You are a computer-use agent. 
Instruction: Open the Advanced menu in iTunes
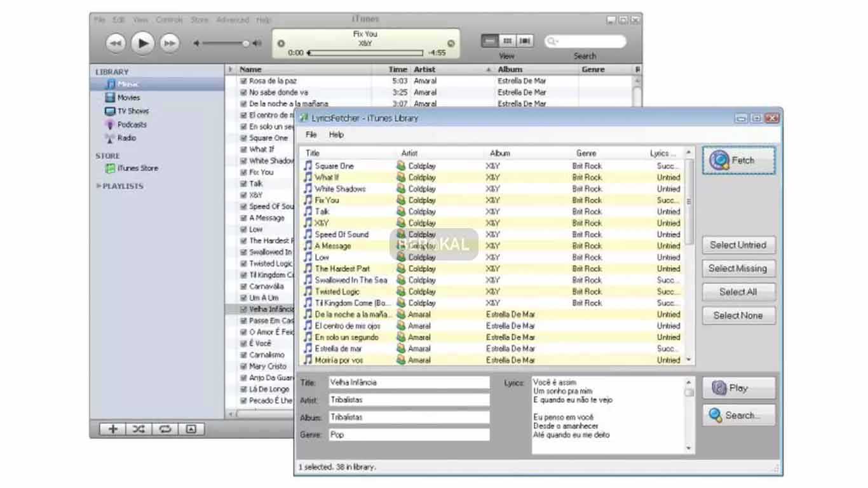click(x=233, y=20)
